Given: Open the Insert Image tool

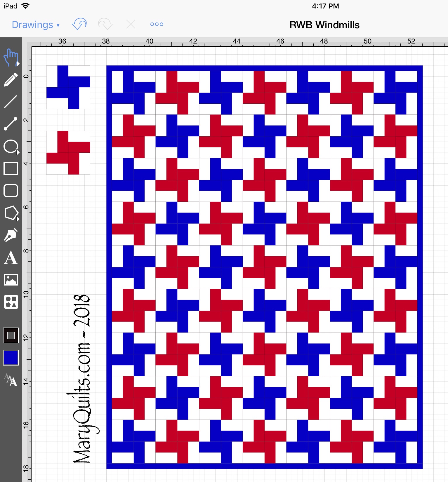Looking at the screenshot, I should point(11,280).
